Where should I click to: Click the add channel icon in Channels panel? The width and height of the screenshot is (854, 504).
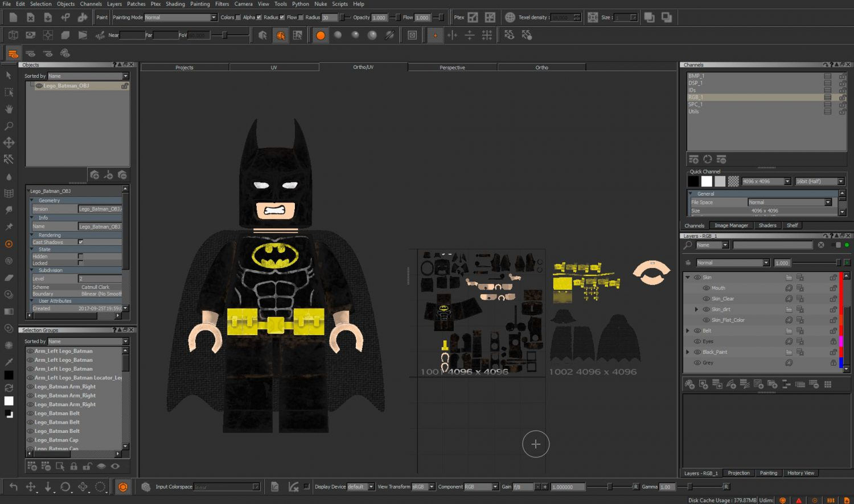tap(693, 159)
